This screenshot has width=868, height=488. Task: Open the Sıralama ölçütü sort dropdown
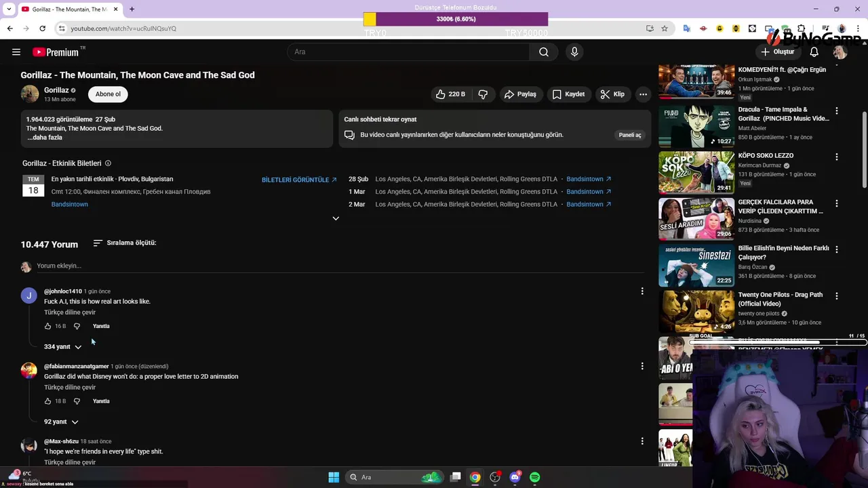click(124, 243)
